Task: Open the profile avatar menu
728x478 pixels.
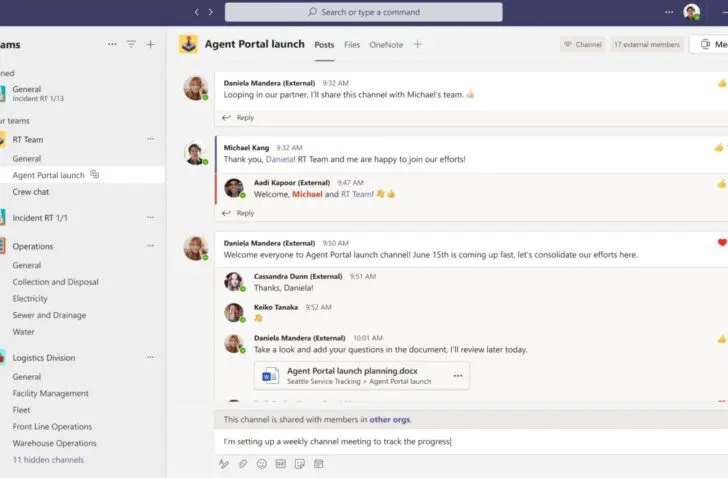Action: 691,12
